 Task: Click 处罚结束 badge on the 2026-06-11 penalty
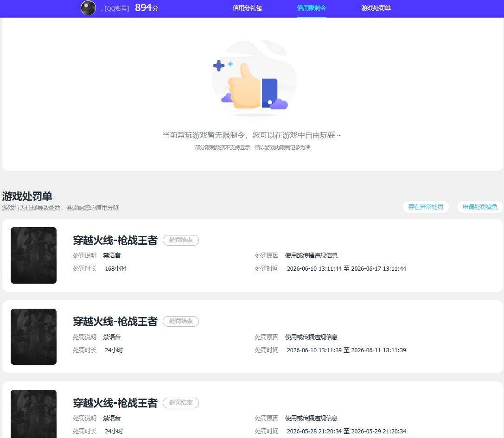click(x=181, y=321)
